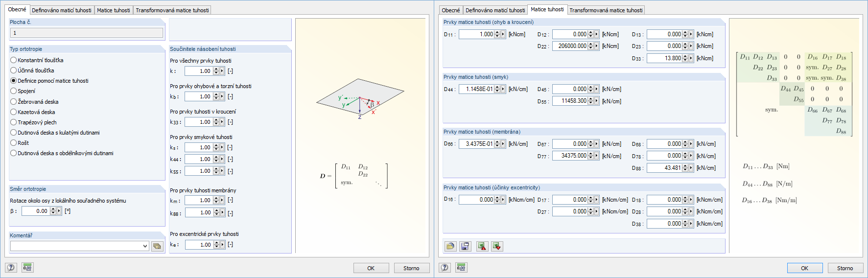This screenshot has height=278, width=868.
Task: Adjust D78 value with its spinner
Action: tap(685, 156)
